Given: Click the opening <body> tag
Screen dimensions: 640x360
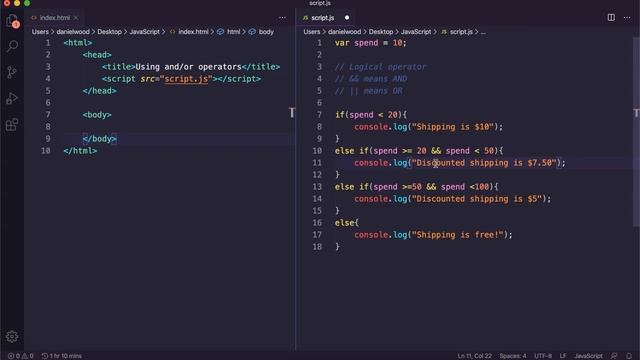Looking at the screenshot, I should point(97,115).
